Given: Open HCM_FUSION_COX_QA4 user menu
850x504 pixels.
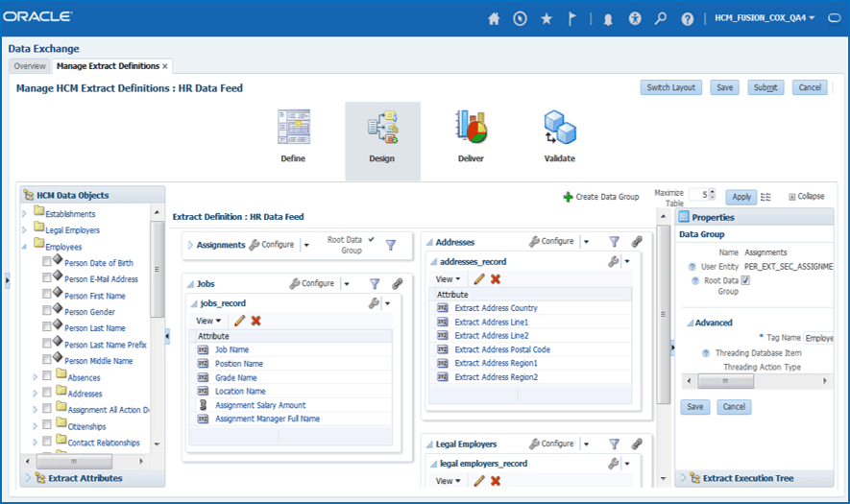Looking at the screenshot, I should pos(765,18).
